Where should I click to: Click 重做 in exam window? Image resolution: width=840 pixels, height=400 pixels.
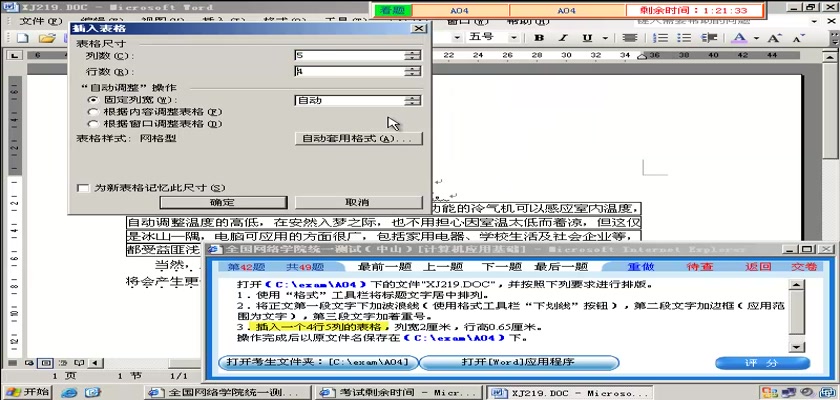(641, 267)
